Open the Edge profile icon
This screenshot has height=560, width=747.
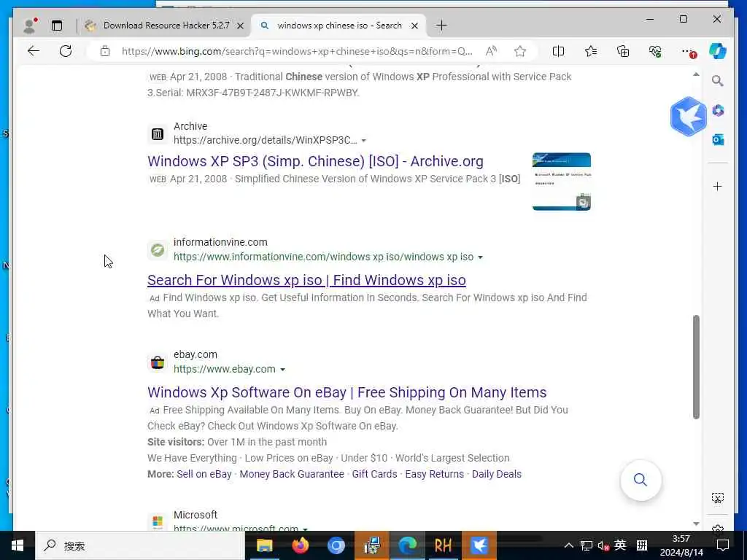(x=29, y=26)
